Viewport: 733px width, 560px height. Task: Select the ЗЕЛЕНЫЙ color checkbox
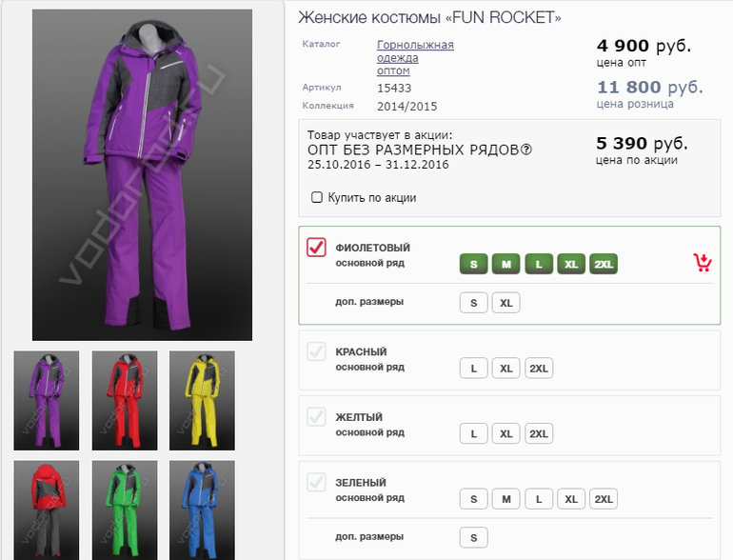(317, 483)
